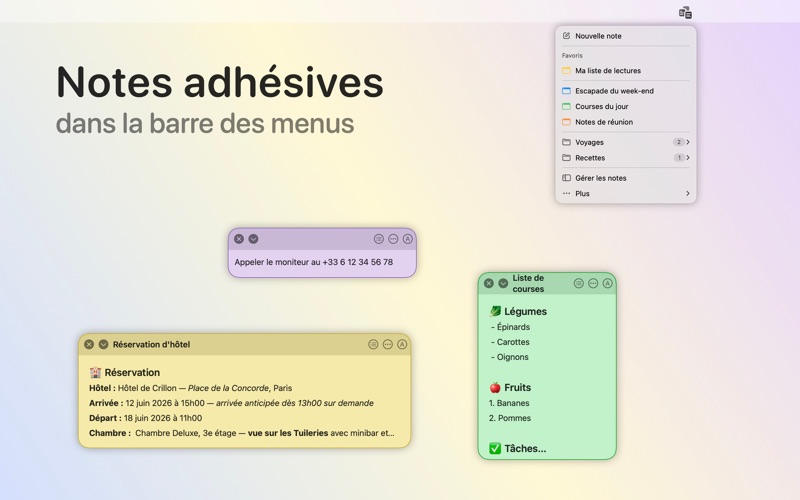Open more options in Réservation d'hôtel note
Image resolution: width=800 pixels, height=500 pixels.
click(x=388, y=344)
